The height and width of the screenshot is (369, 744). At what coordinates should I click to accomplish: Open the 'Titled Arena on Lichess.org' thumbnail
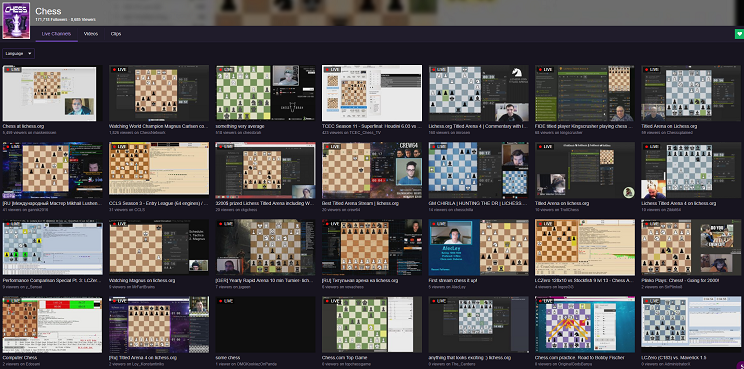(x=691, y=93)
